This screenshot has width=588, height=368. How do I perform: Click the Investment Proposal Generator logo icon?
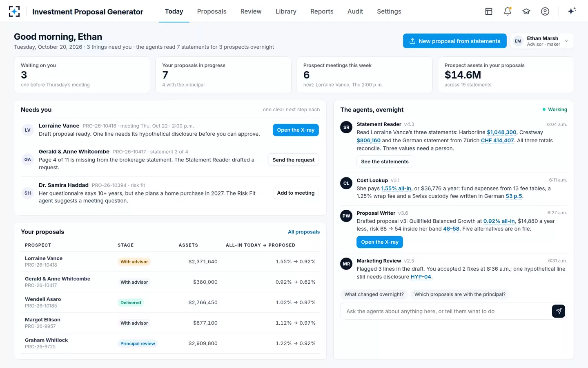(x=14, y=11)
